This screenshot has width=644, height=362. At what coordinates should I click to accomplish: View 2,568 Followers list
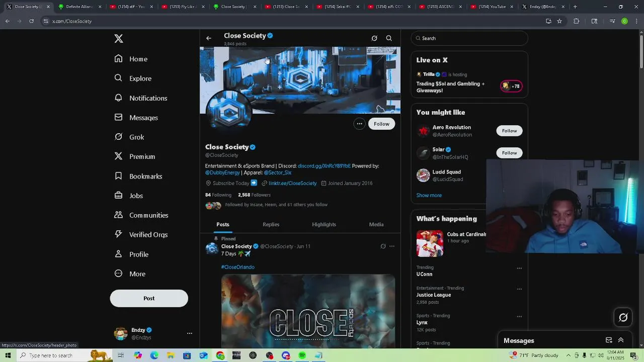[254, 195]
